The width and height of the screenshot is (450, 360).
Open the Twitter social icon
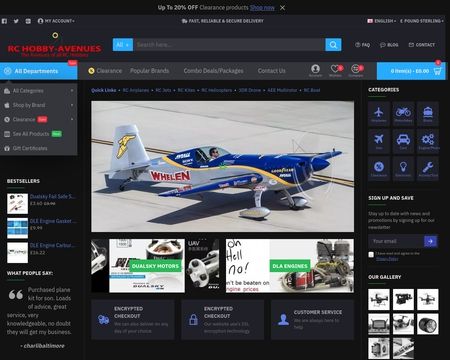pos(16,21)
